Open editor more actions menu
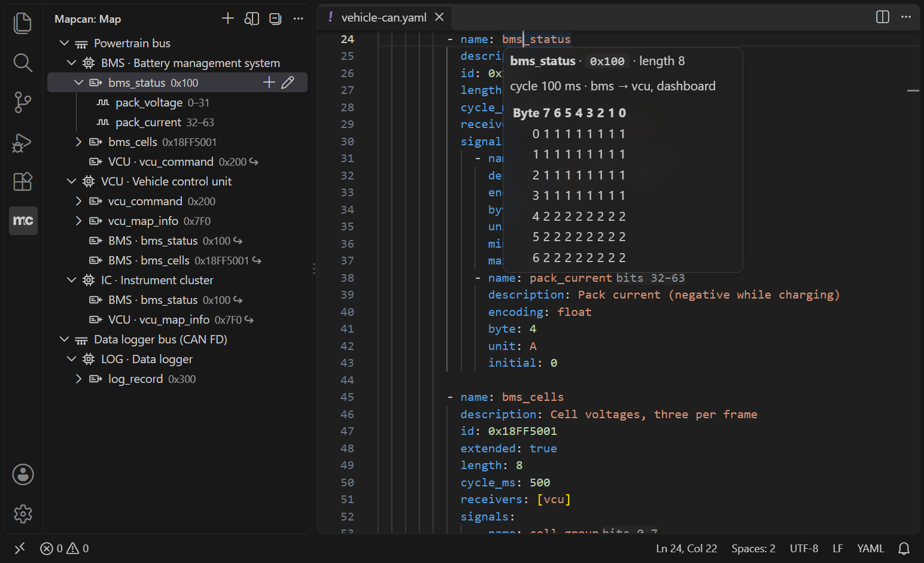Viewport: 924px width, 563px height. pyautogui.click(x=906, y=17)
